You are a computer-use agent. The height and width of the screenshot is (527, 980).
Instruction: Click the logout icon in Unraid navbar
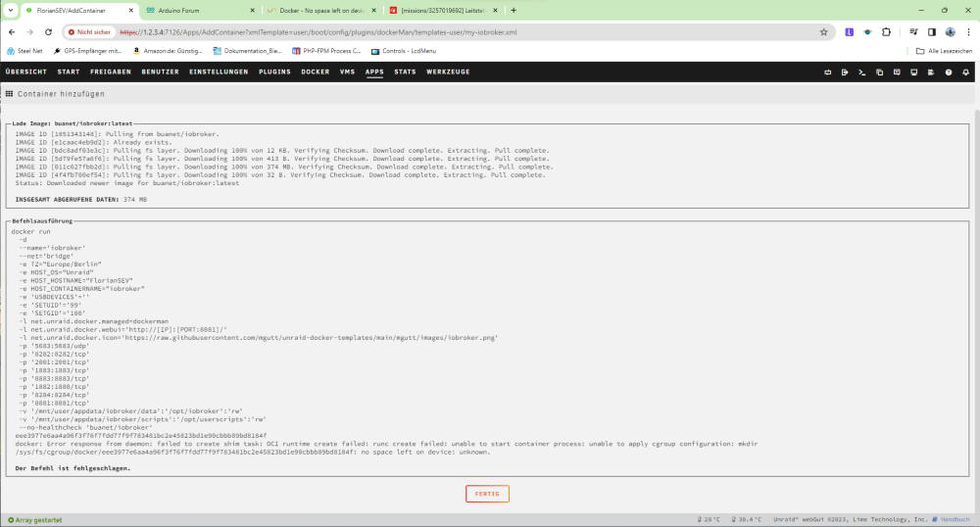pyautogui.click(x=845, y=72)
